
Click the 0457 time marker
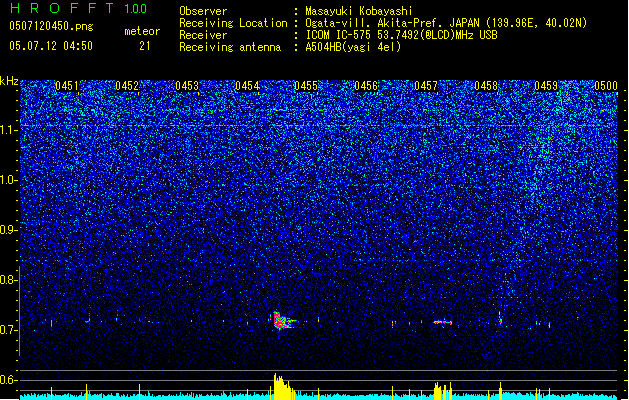tap(426, 86)
